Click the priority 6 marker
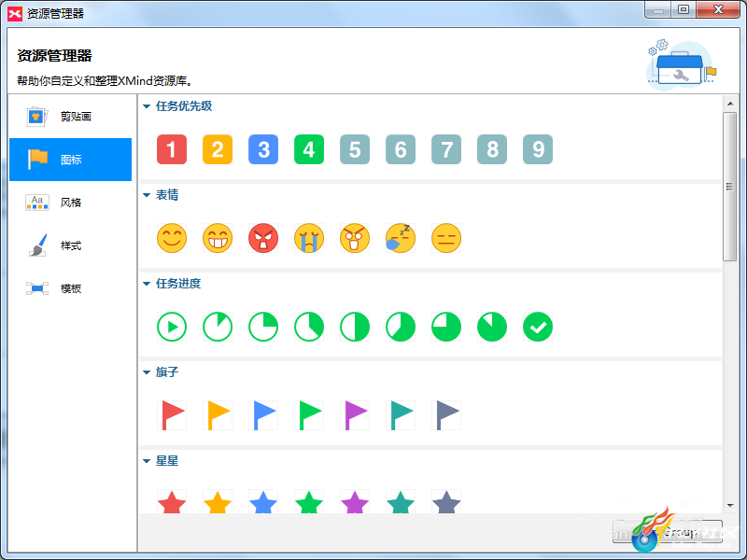The image size is (747, 560). [x=401, y=149]
